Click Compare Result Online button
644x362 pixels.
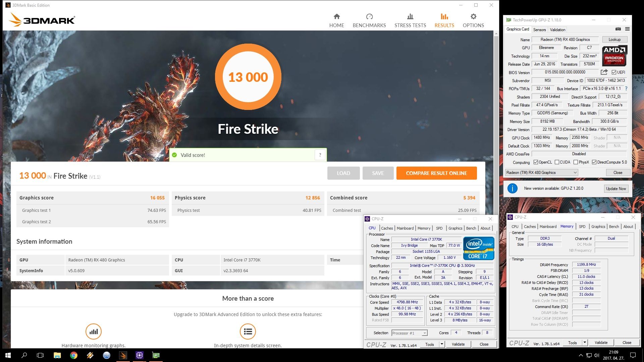tap(436, 173)
